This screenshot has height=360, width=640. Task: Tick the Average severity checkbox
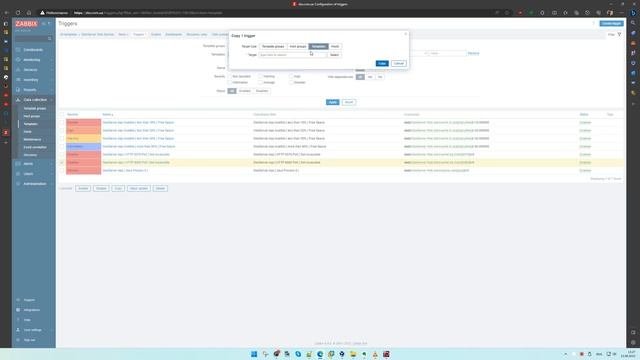click(x=260, y=82)
